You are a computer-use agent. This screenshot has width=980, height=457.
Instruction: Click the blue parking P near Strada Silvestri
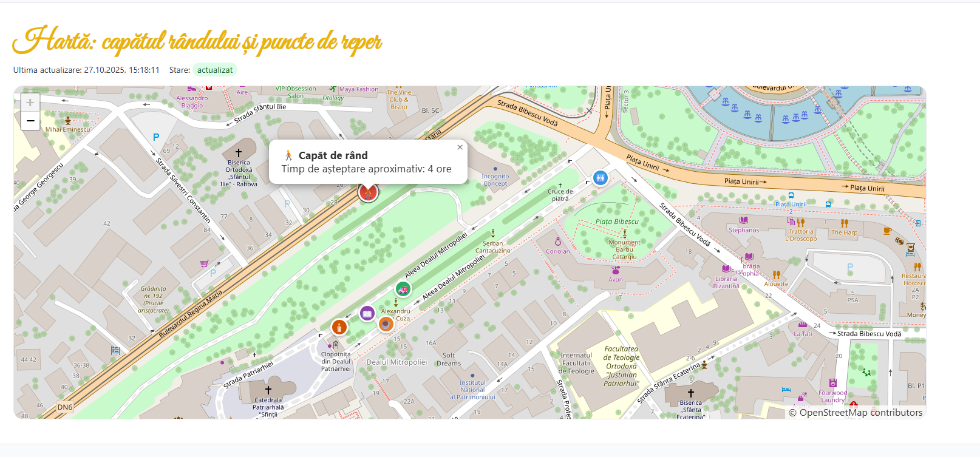(x=156, y=137)
